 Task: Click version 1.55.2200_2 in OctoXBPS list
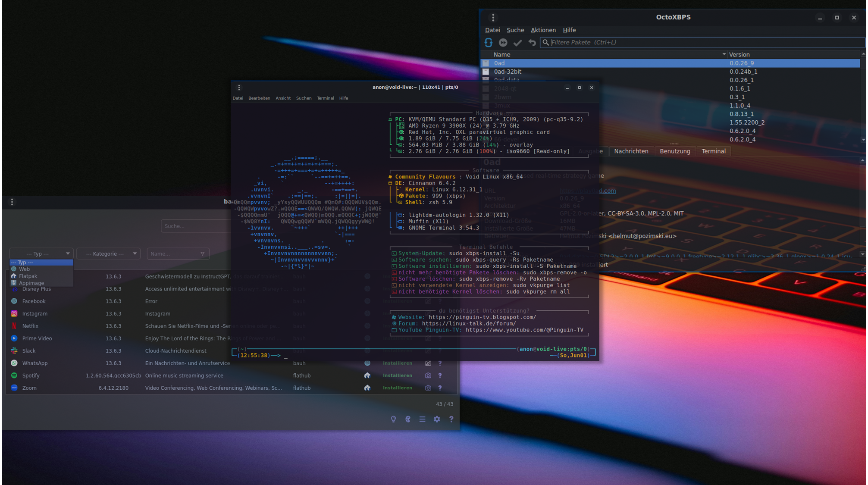pyautogui.click(x=747, y=122)
